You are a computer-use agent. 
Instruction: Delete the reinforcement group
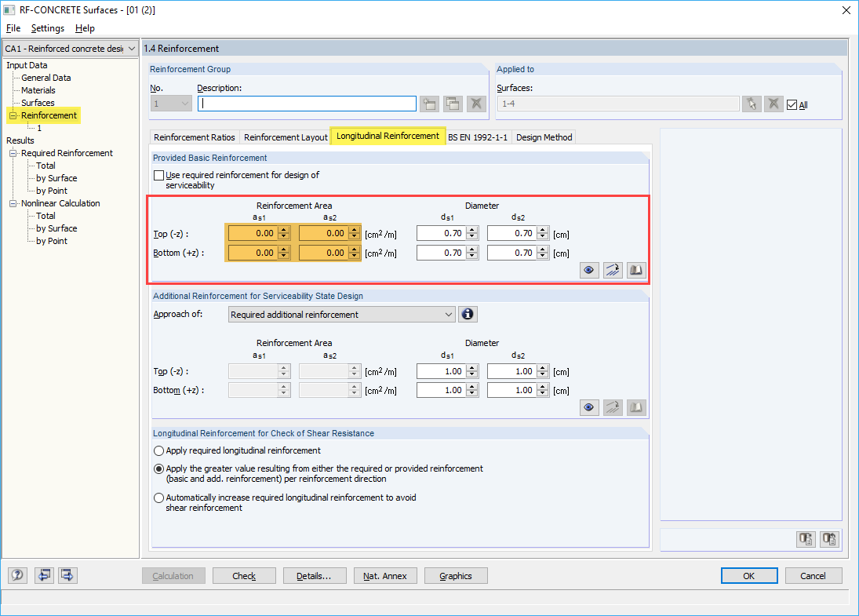[476, 103]
